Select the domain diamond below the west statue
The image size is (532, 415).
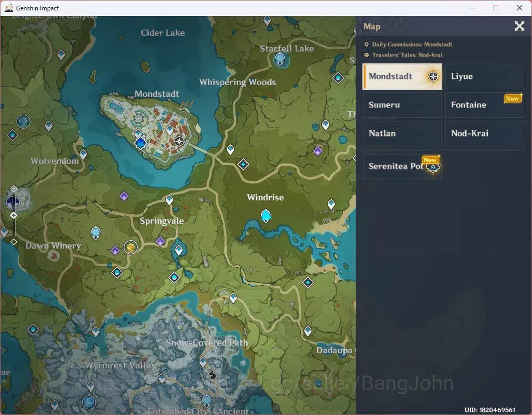[12, 135]
